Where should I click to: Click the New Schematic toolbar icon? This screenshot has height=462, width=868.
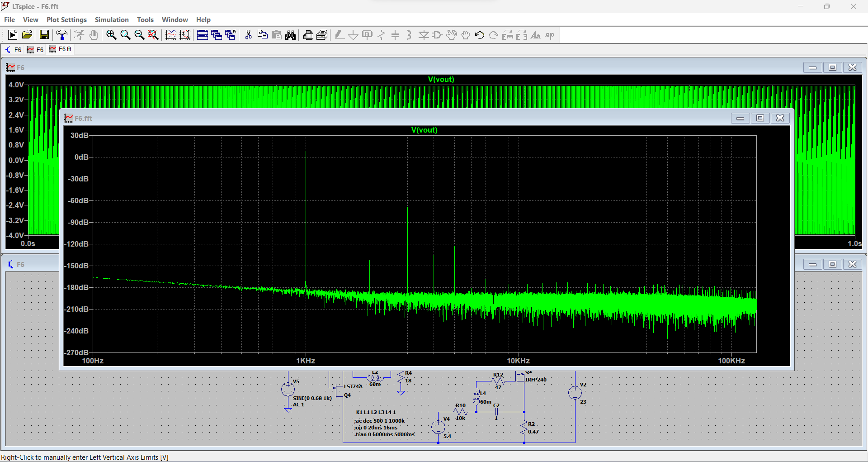coord(13,35)
